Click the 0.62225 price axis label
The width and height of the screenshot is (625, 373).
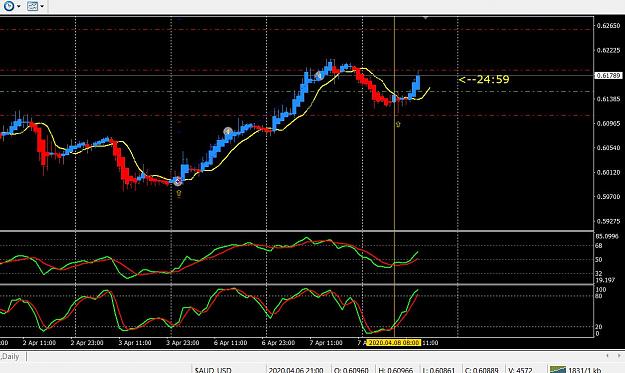pyautogui.click(x=608, y=50)
